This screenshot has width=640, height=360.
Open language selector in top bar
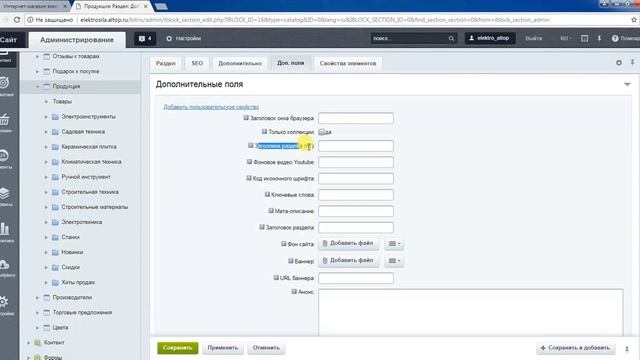[x=565, y=38]
